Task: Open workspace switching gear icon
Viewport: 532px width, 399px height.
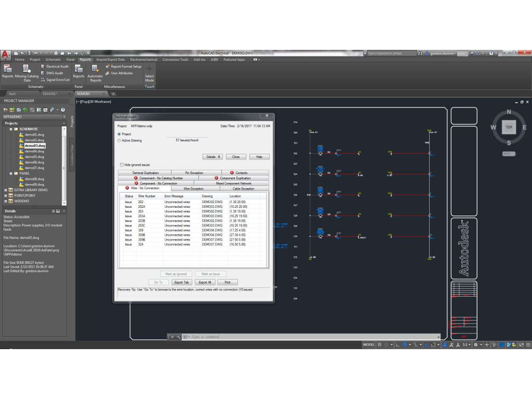Action: click(x=476, y=345)
